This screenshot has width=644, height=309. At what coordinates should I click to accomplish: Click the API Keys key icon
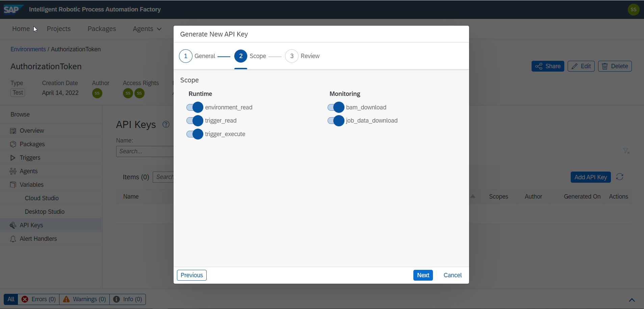tap(13, 225)
